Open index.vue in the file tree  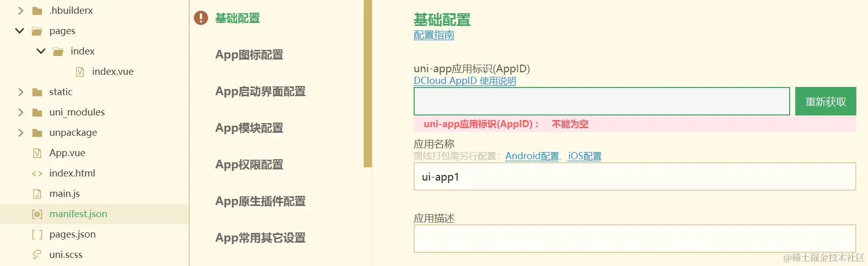[112, 72]
